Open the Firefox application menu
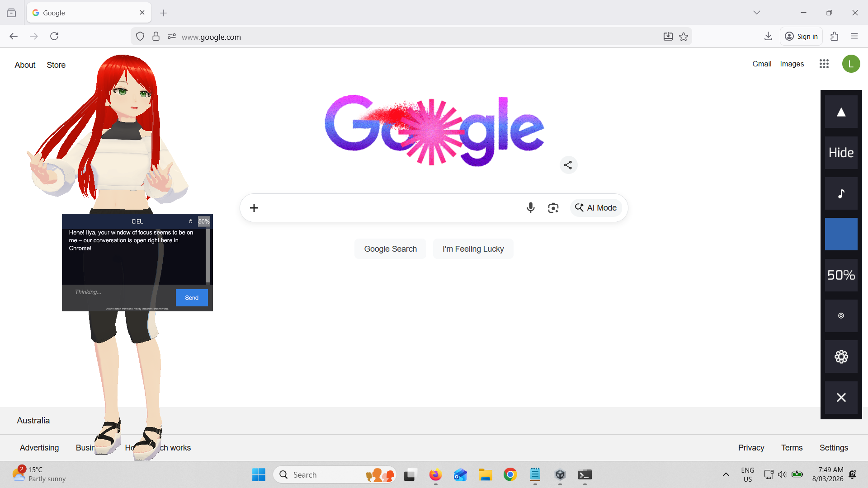Screen dimensions: 868x488 855,36
